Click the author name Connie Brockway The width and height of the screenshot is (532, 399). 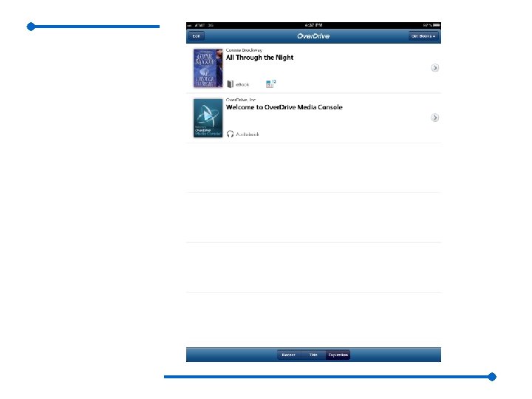[244, 50]
